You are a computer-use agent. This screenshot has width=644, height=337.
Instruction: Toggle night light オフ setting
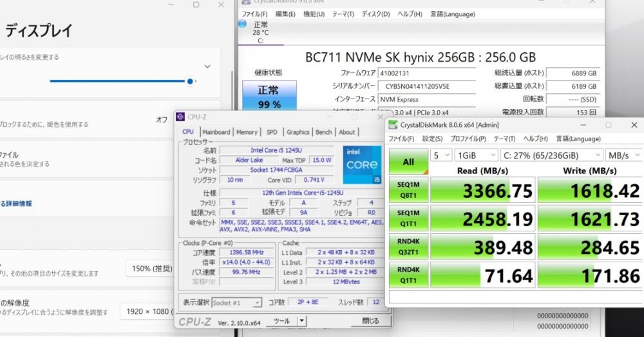coord(162,120)
